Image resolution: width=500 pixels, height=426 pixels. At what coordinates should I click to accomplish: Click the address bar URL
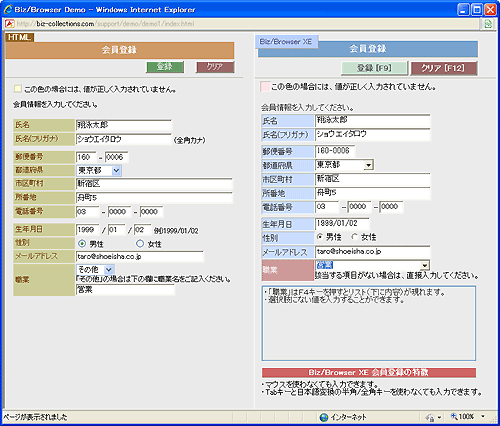pyautogui.click(x=105, y=24)
